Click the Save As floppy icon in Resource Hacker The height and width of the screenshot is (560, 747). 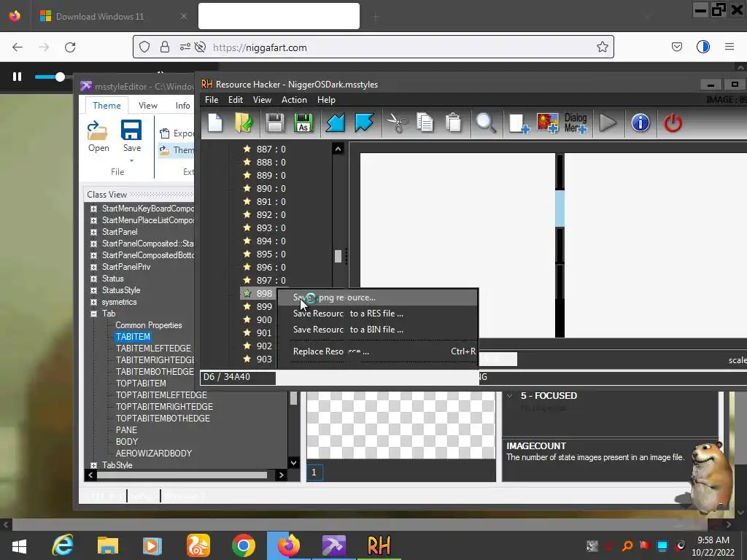(x=303, y=122)
